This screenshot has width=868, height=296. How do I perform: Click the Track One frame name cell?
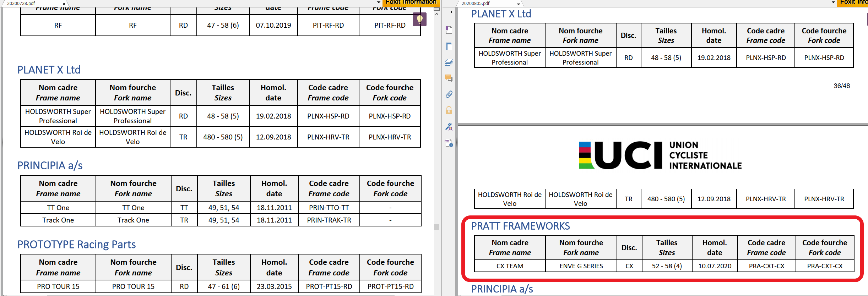[58, 220]
